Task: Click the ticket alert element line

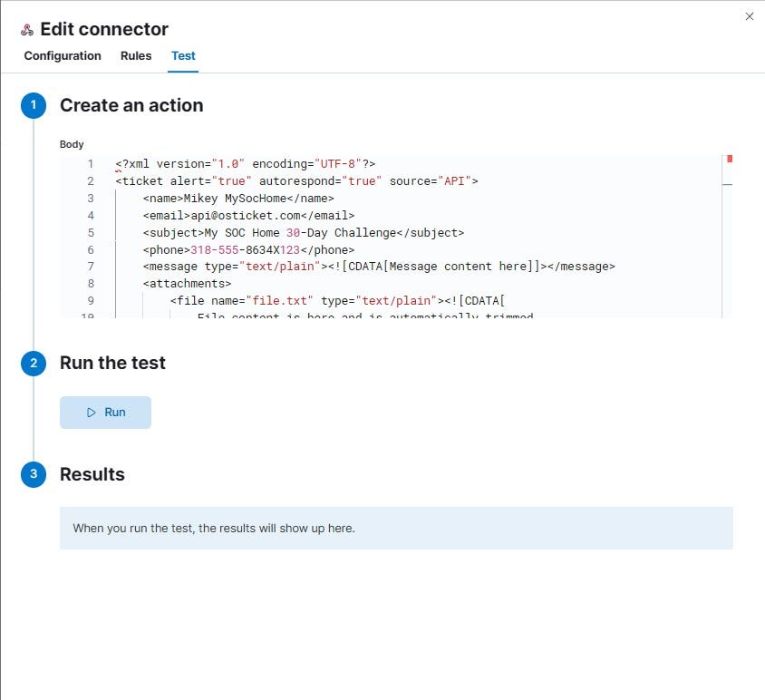Action: (296, 181)
